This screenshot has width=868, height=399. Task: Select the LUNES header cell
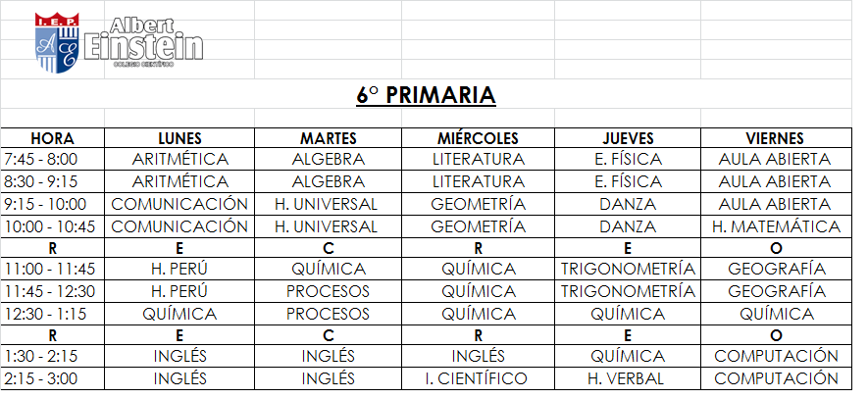click(x=179, y=138)
